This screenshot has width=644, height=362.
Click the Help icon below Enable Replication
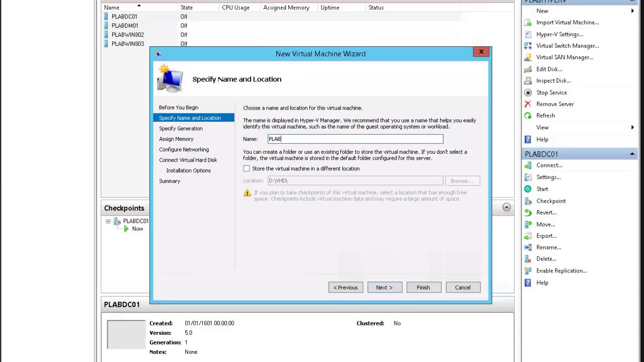click(x=528, y=283)
